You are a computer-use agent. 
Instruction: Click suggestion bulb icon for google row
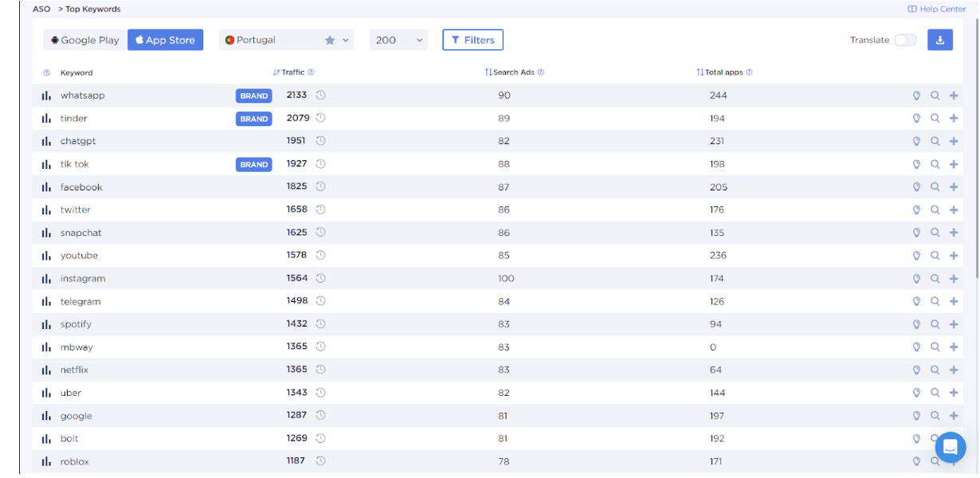(916, 416)
